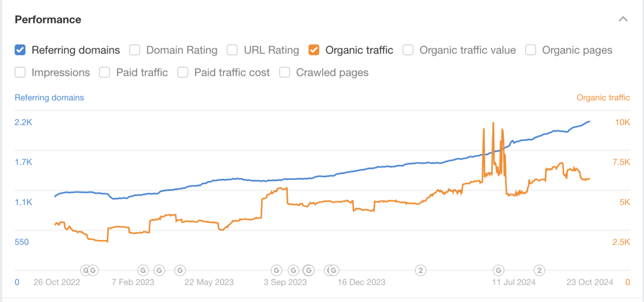
Task: Open Google update marker above 7 Feb 2023
Action: click(143, 270)
